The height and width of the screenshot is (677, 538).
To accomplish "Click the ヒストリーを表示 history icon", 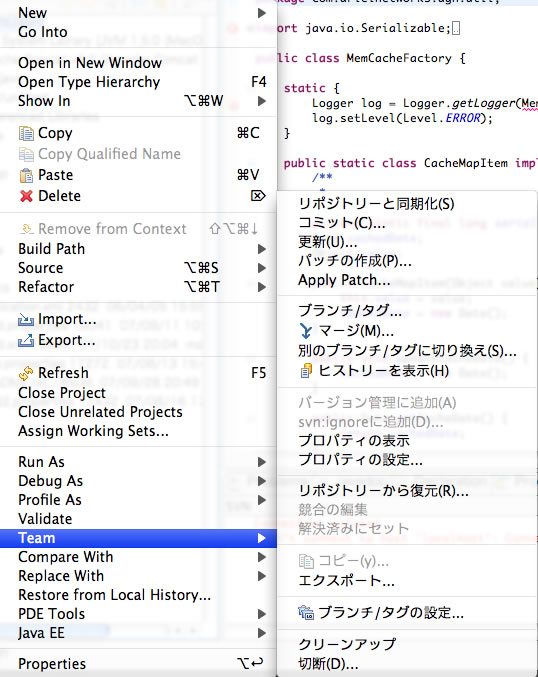I will (x=306, y=371).
